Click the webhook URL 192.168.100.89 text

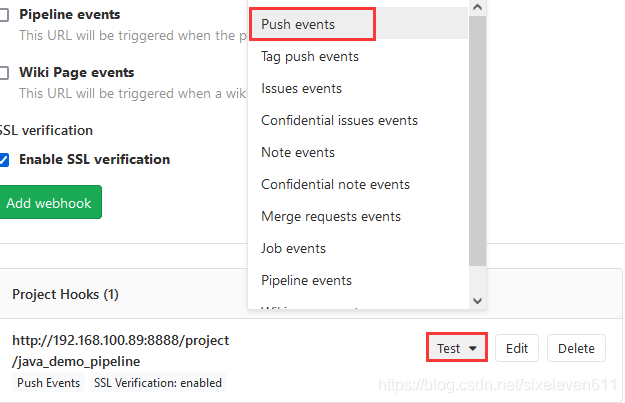tap(120, 340)
